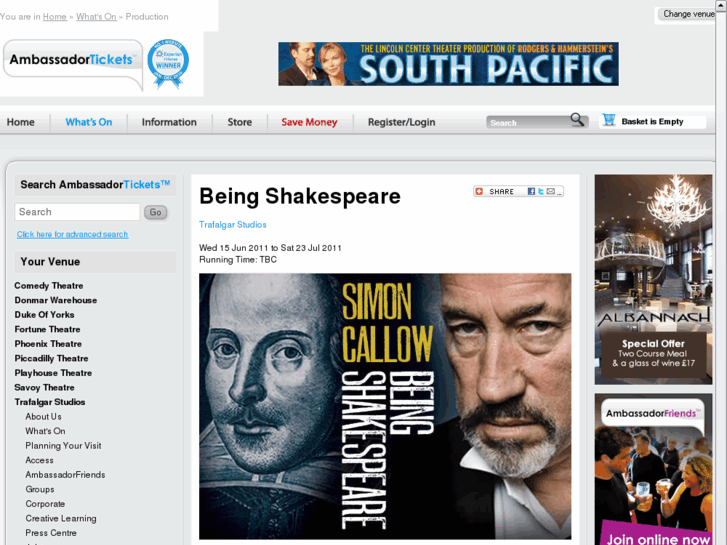
Task: Select Donmar Warehouse venue
Action: click(x=56, y=300)
